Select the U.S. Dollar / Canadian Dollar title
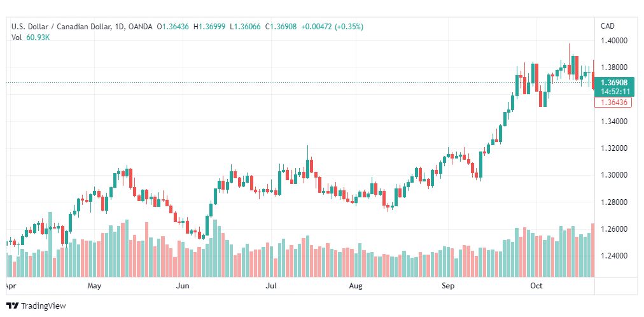644x317 pixels. click(x=61, y=27)
